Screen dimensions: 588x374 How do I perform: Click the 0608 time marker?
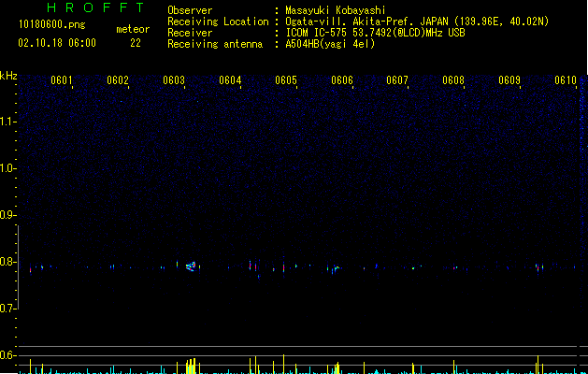(453, 80)
